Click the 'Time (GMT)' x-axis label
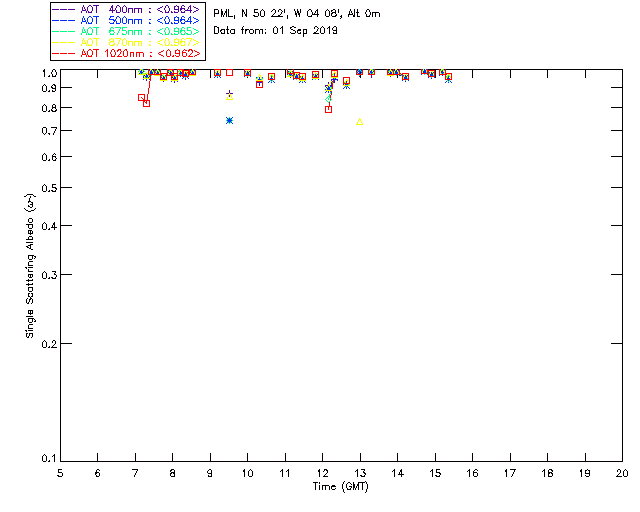The height and width of the screenshot is (512, 640). 340,486
